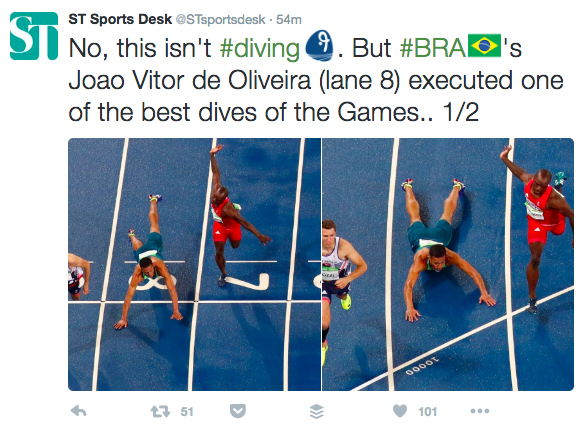
Task: Click the tweet text about Joao Vitor
Action: pyautogui.click(x=316, y=80)
